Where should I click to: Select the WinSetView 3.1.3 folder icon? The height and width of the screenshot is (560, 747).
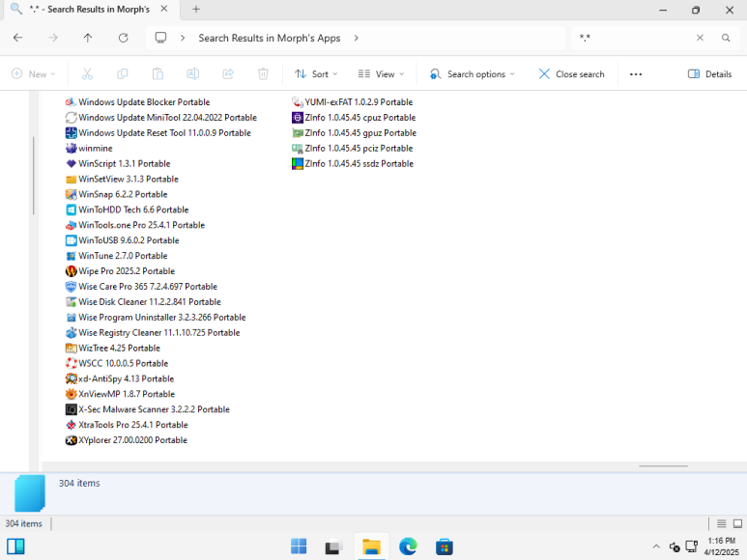pos(71,180)
